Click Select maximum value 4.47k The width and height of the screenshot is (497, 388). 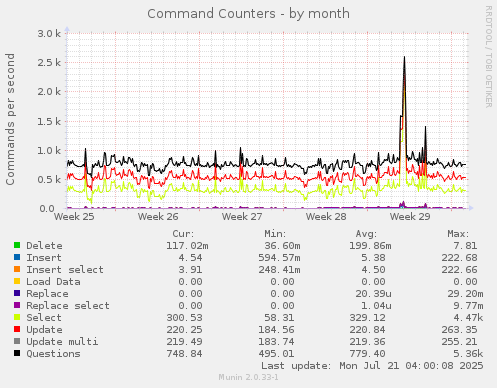(468, 318)
